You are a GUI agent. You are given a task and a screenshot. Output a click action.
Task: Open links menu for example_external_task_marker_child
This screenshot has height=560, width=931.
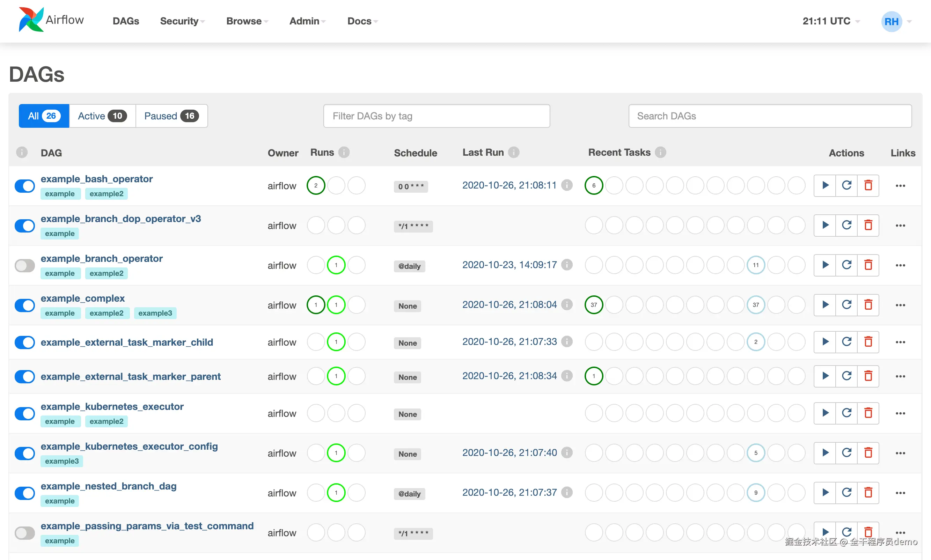[900, 342]
